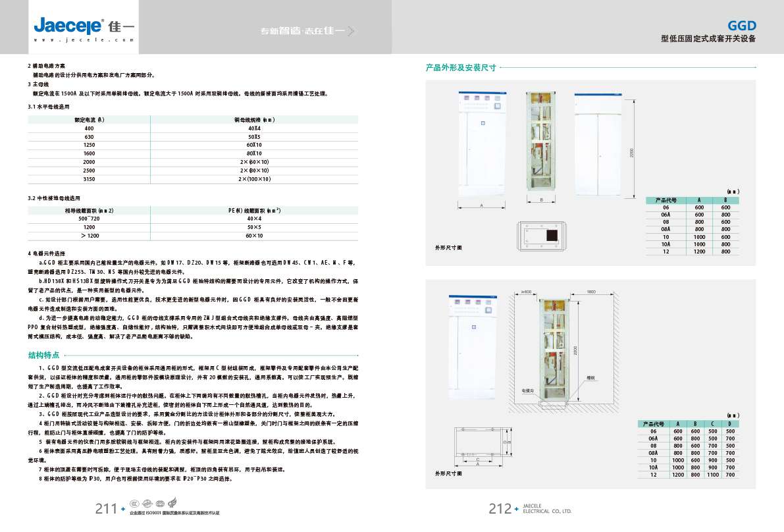Screen dimensions: 784x532
Task: Click the cabinet top-view diagram with black square
Action: [x=542, y=236]
